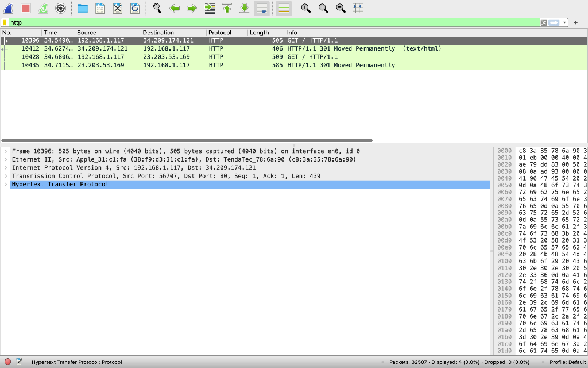Sort by the Time column header
Screen dimensions: 588x368
click(x=58, y=33)
